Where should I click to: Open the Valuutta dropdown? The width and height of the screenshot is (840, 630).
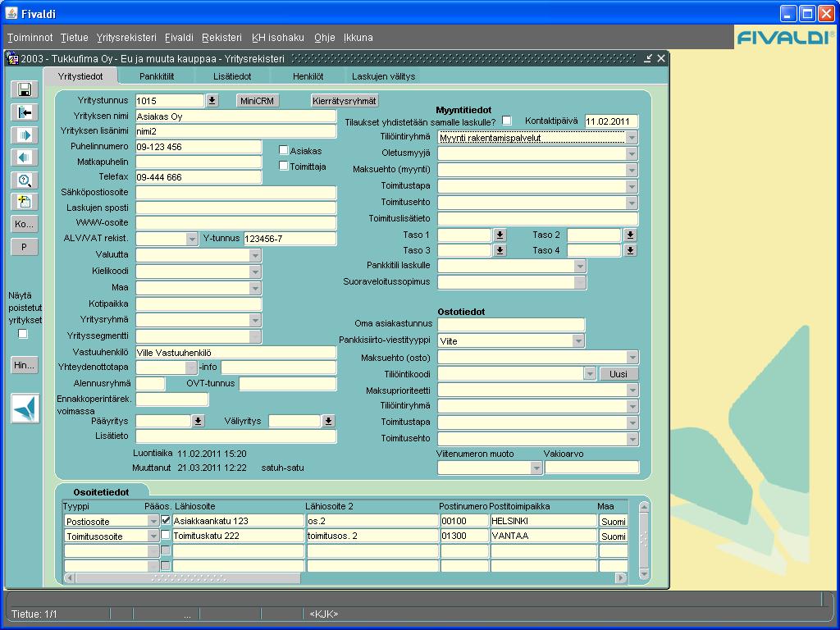[255, 256]
